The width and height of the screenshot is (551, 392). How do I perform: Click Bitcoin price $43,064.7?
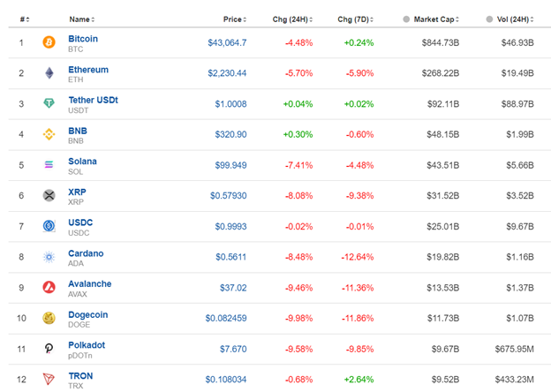[x=227, y=42]
